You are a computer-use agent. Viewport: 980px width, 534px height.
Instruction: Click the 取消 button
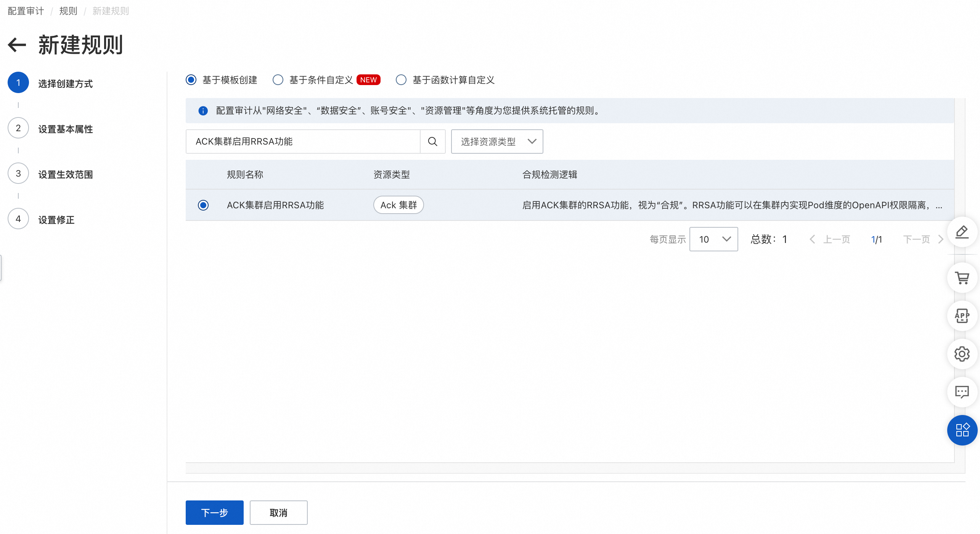(278, 513)
